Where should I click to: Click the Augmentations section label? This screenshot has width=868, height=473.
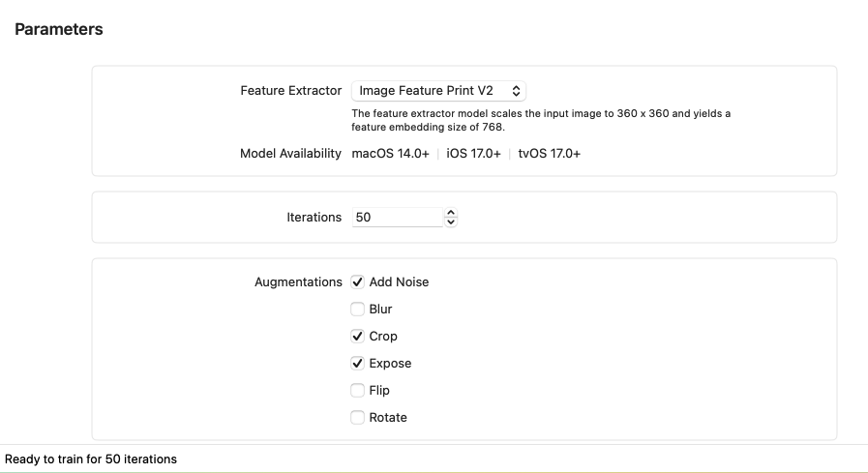[298, 282]
